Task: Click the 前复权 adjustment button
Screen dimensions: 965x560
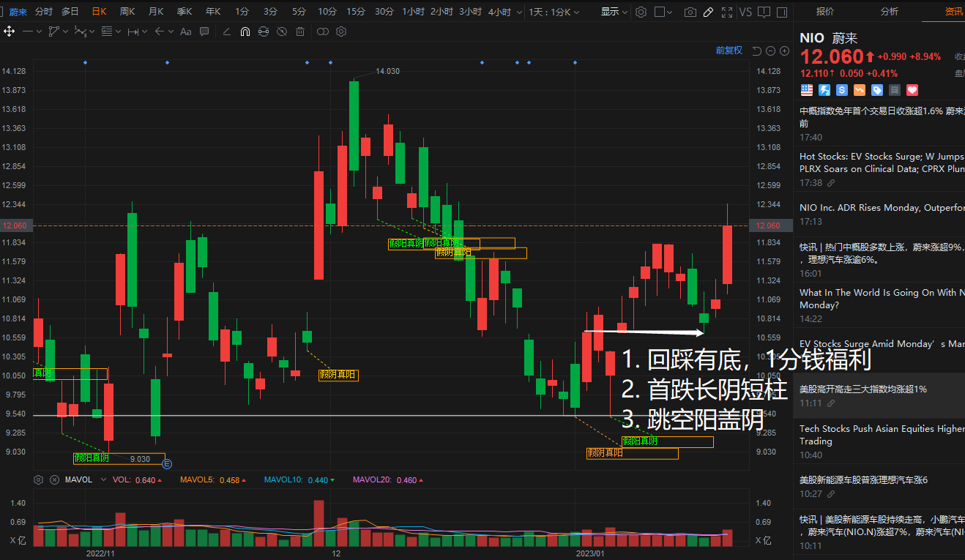Action: (729, 51)
